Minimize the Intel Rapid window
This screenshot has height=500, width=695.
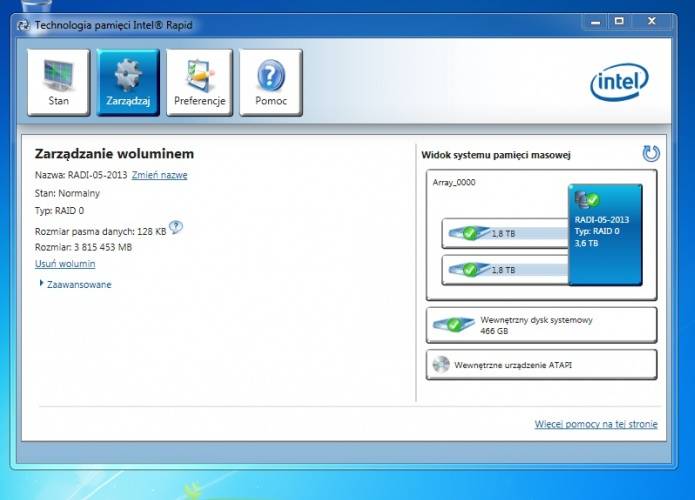click(595, 22)
